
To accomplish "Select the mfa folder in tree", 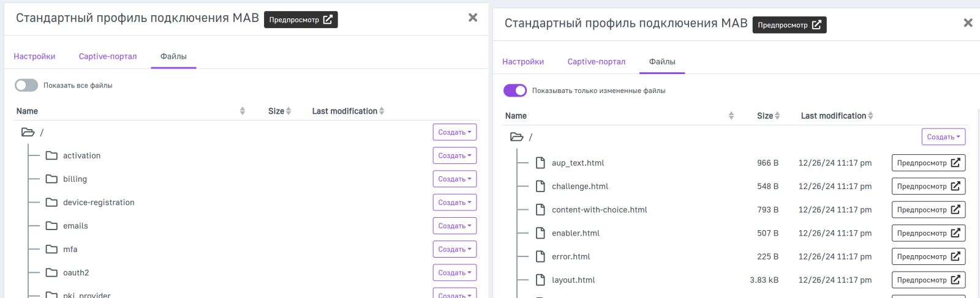I will [x=70, y=250].
